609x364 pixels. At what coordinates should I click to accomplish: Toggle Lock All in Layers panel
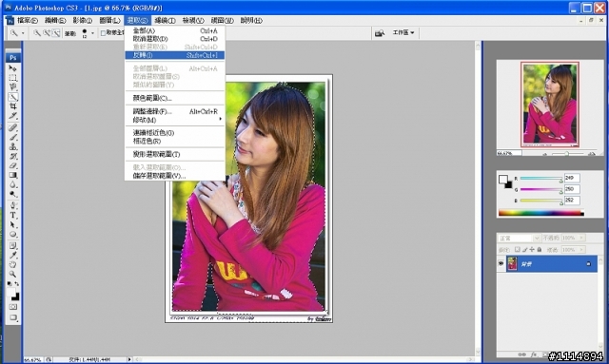coord(540,250)
